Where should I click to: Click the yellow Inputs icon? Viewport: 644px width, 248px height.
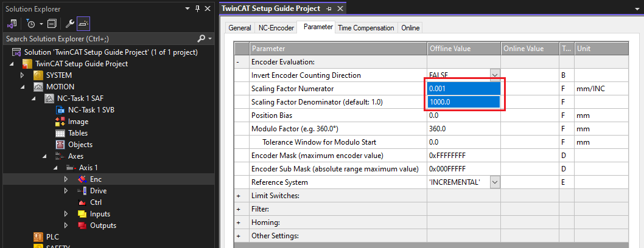pyautogui.click(x=82, y=214)
